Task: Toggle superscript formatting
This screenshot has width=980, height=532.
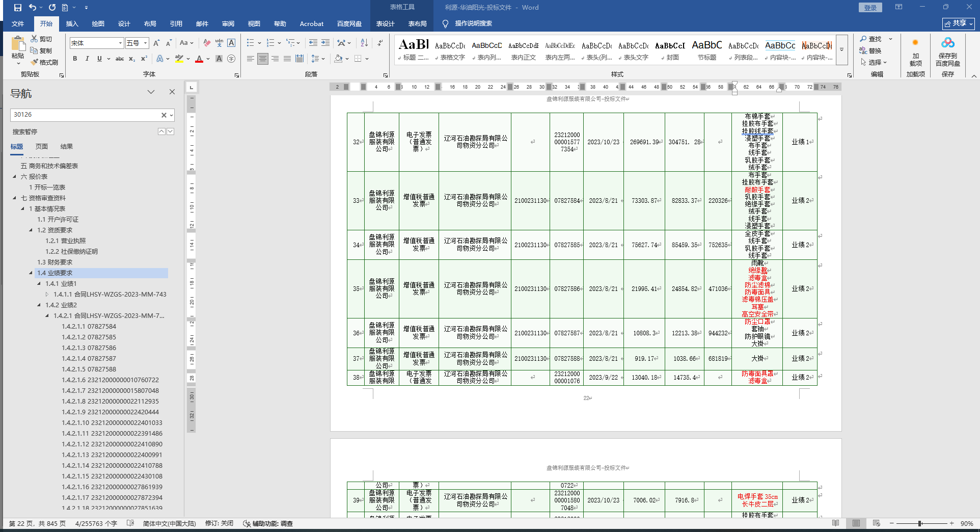Action: [x=144, y=59]
